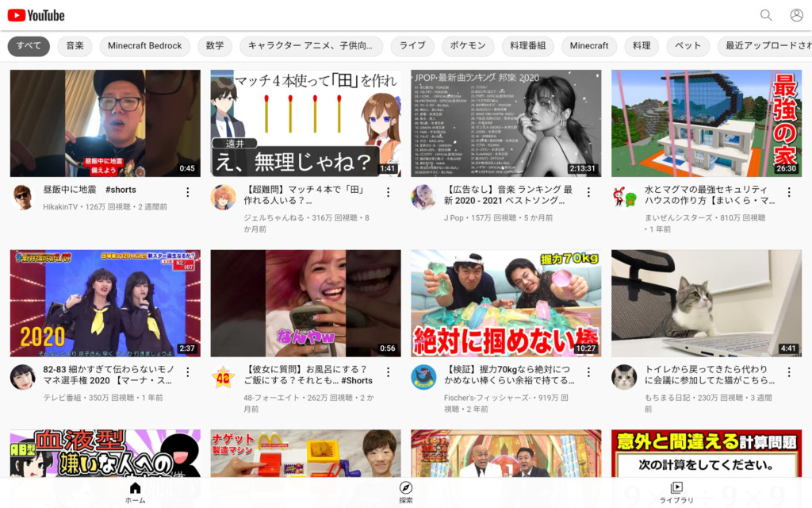The height and width of the screenshot is (508, 812).
Task: Play the 血液型 嫌いな人 thumbnail
Action: click(105, 453)
